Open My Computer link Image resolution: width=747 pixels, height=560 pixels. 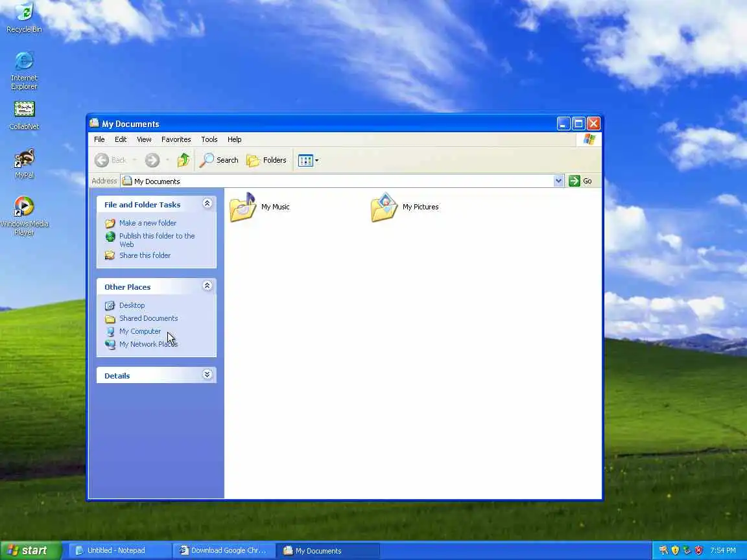(140, 331)
